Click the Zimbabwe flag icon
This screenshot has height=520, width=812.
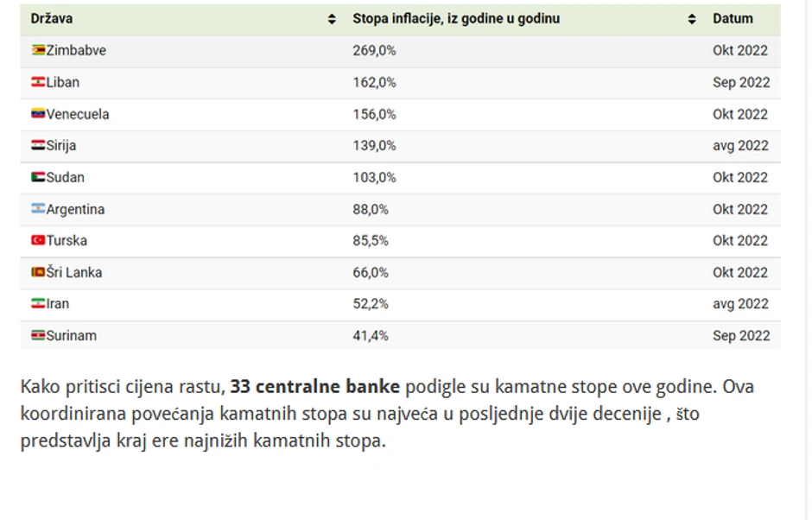(38, 50)
